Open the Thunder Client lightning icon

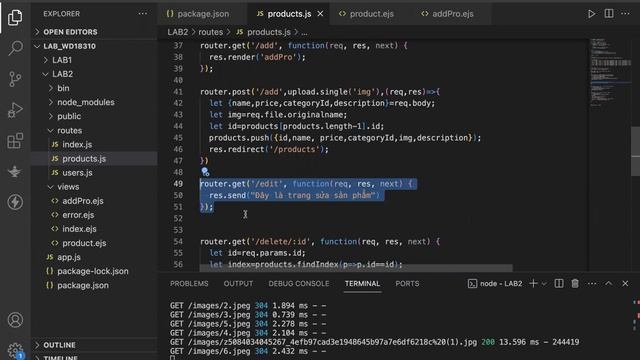pyautogui.click(x=15, y=202)
